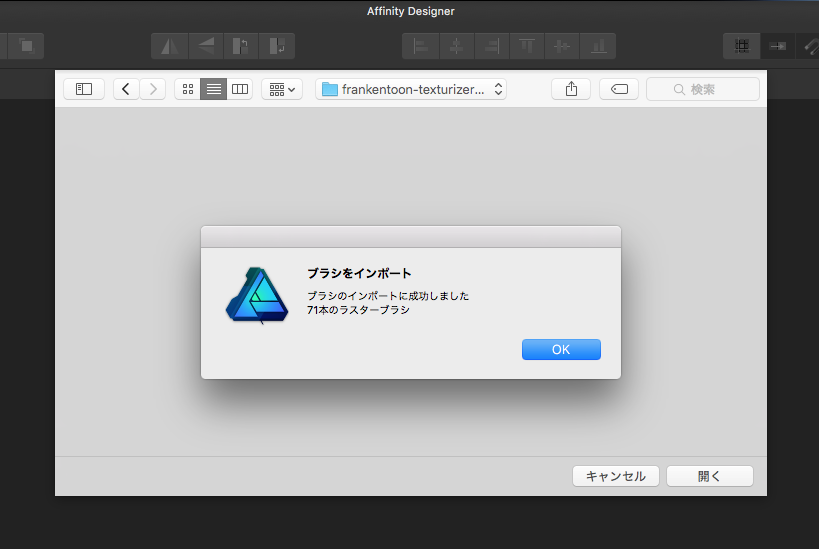Click Align Top in Affinity toolbar
819x549 pixels.
pyautogui.click(x=527, y=46)
